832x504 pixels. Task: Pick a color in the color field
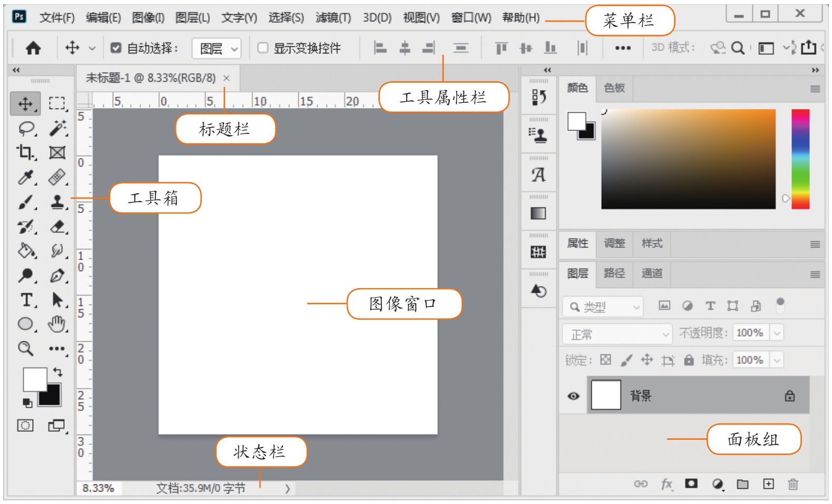688,159
